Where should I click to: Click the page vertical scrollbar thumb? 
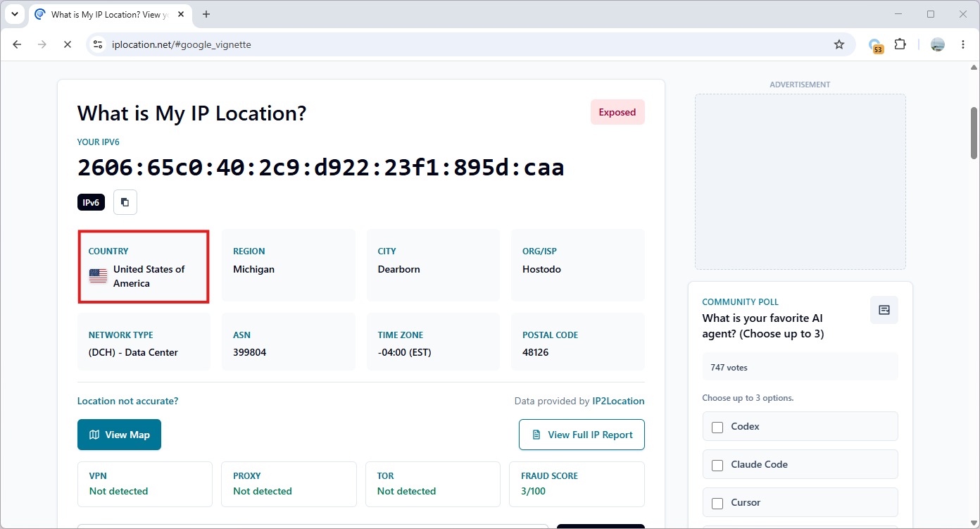(x=974, y=132)
